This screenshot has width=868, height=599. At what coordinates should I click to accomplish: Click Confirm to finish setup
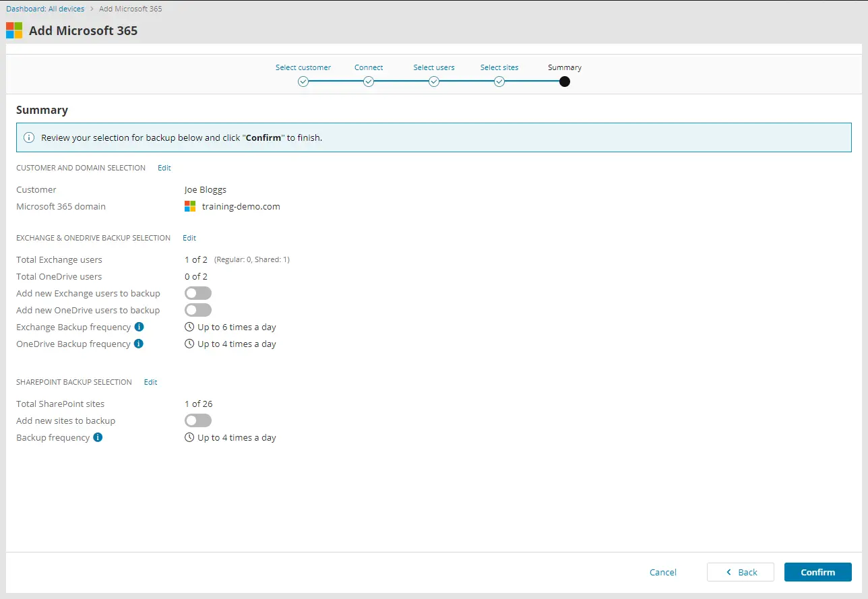pyautogui.click(x=818, y=572)
